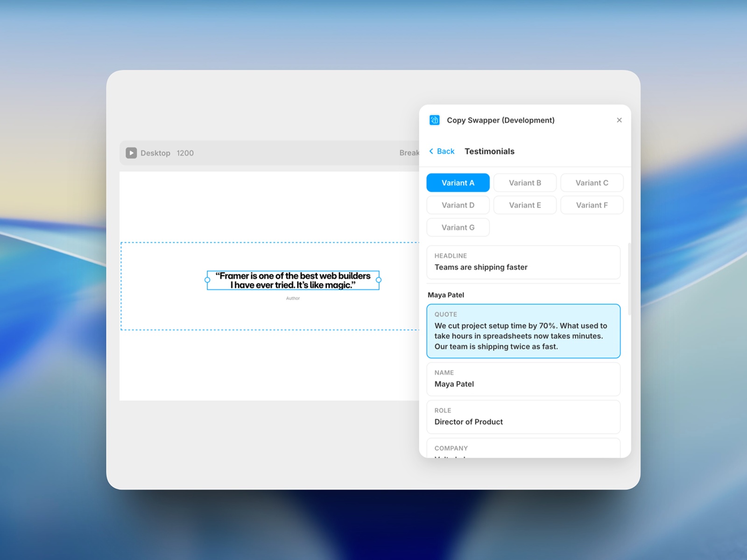747x560 pixels.
Task: Select Variant C
Action: pyautogui.click(x=592, y=182)
